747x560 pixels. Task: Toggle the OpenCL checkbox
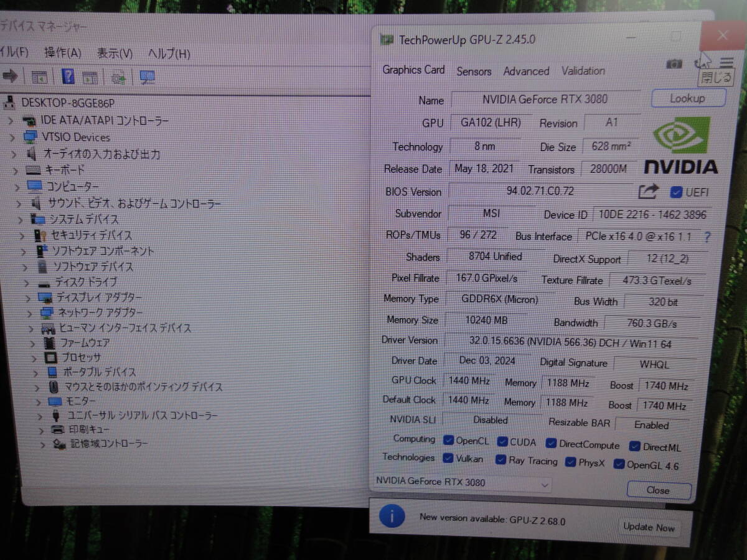click(448, 441)
